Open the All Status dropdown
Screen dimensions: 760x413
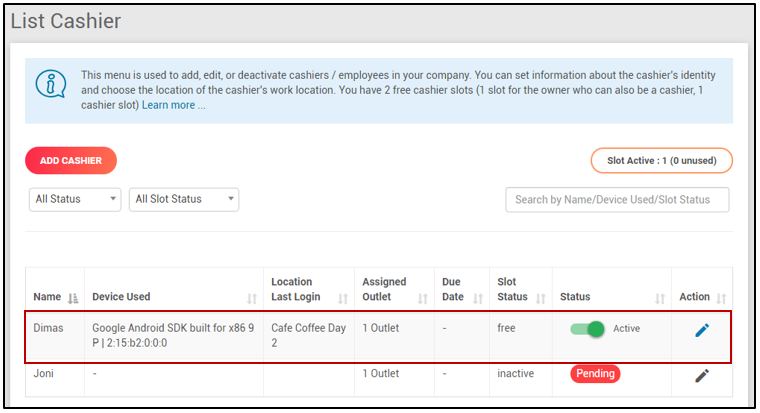click(75, 199)
